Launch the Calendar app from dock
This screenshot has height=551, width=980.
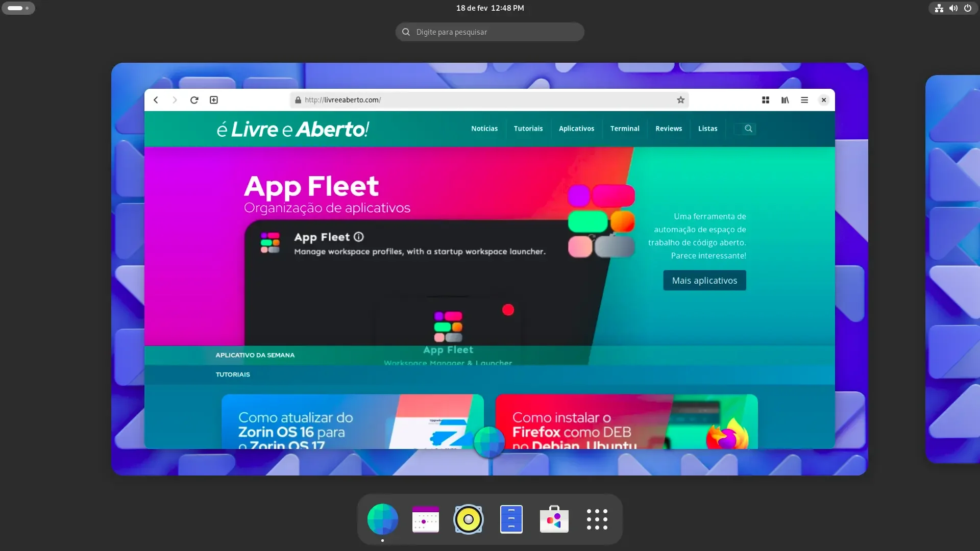[x=425, y=519]
